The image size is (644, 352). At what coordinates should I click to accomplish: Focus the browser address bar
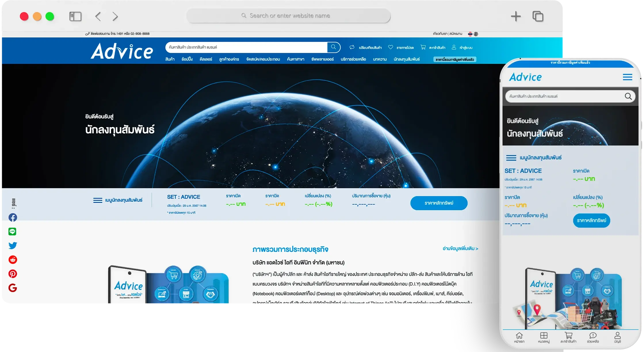[x=288, y=16]
